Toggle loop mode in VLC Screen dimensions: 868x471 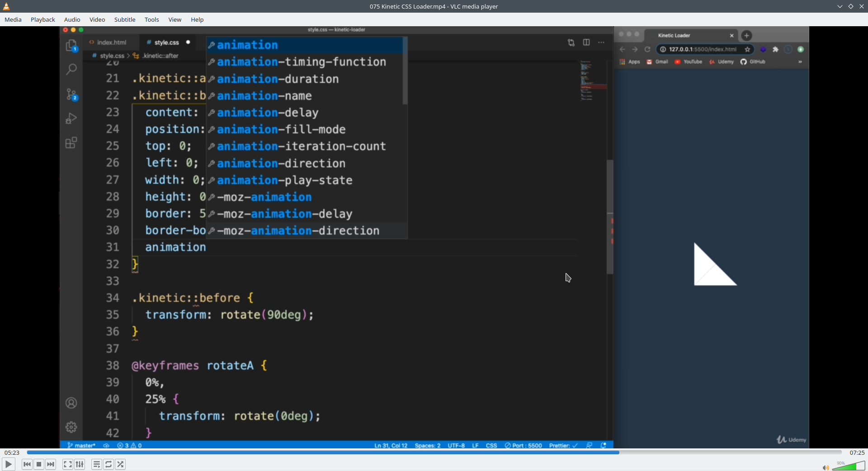(108, 464)
